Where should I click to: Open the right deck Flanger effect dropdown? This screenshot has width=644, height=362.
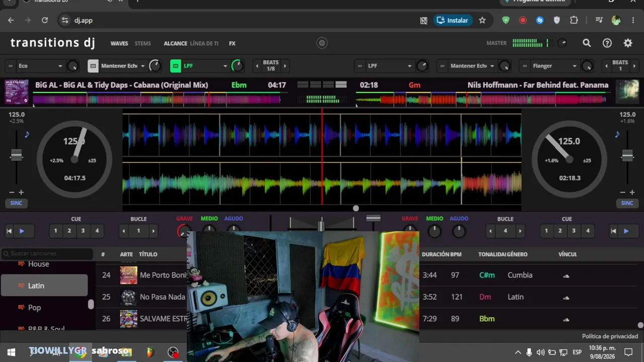pos(554,66)
